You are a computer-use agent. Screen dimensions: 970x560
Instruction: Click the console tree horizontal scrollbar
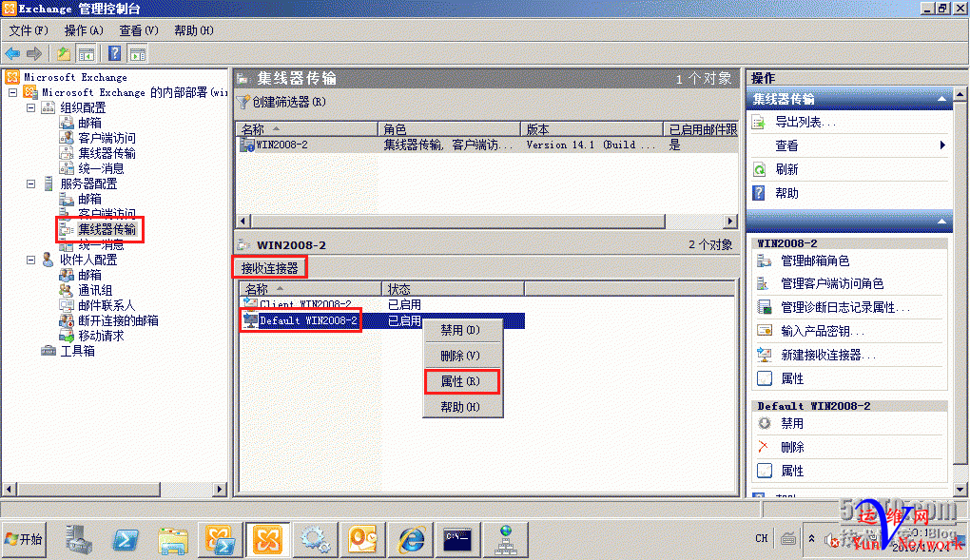point(114,489)
